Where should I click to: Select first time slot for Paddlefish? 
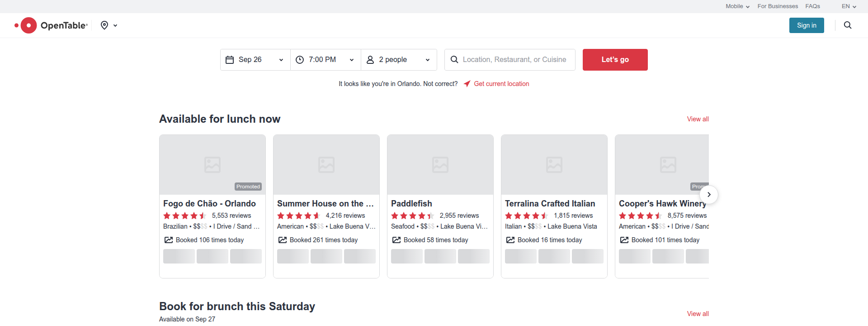coord(407,256)
